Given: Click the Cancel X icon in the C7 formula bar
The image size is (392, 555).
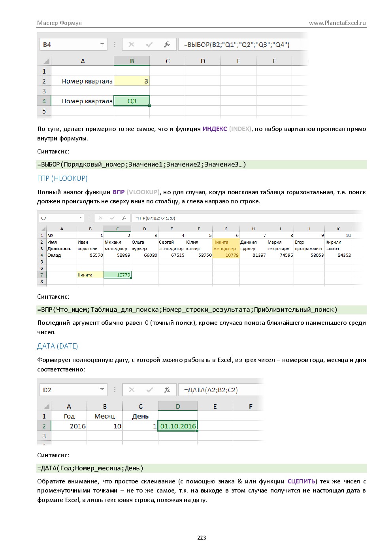Looking at the screenshot, I should click(x=100, y=218).
